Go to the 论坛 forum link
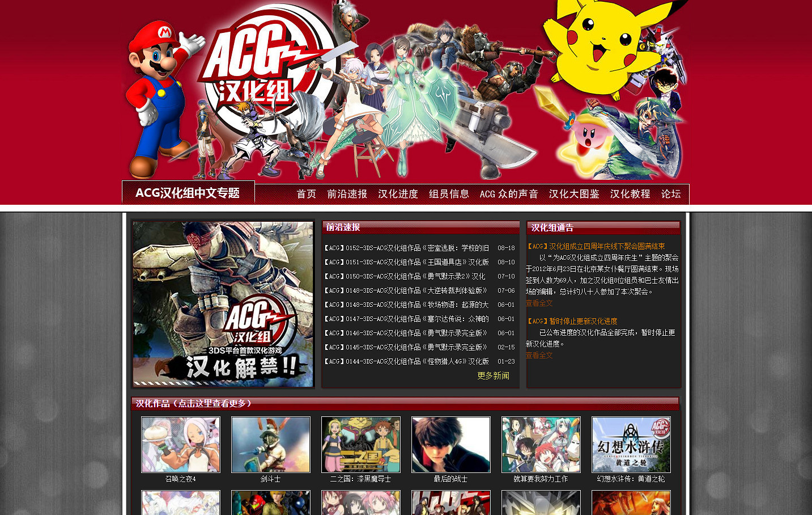The height and width of the screenshot is (515, 812). 670,194
